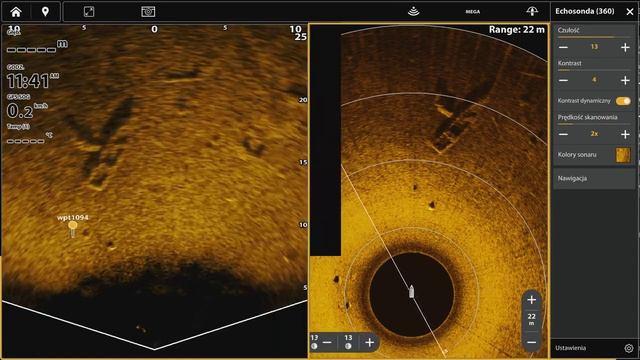Increase Kontrast value
This screenshot has height=360, width=640.
coord(625,80)
